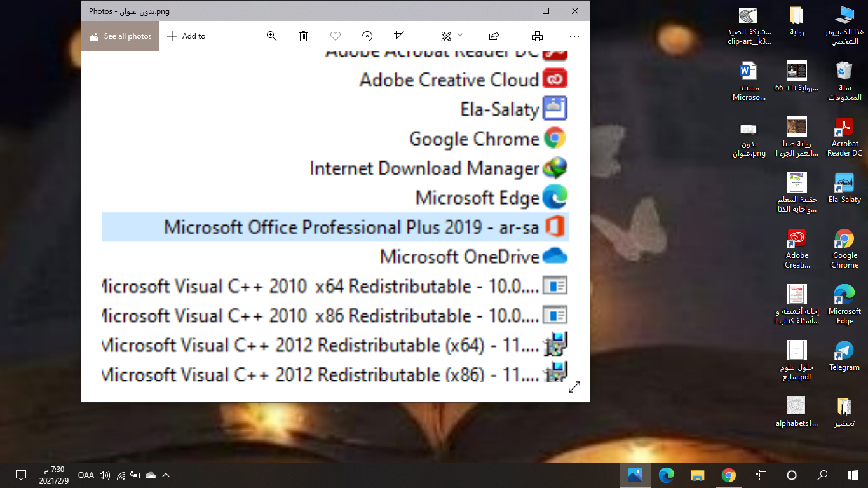Mark photo as favorite with heart icon

pyautogui.click(x=336, y=36)
